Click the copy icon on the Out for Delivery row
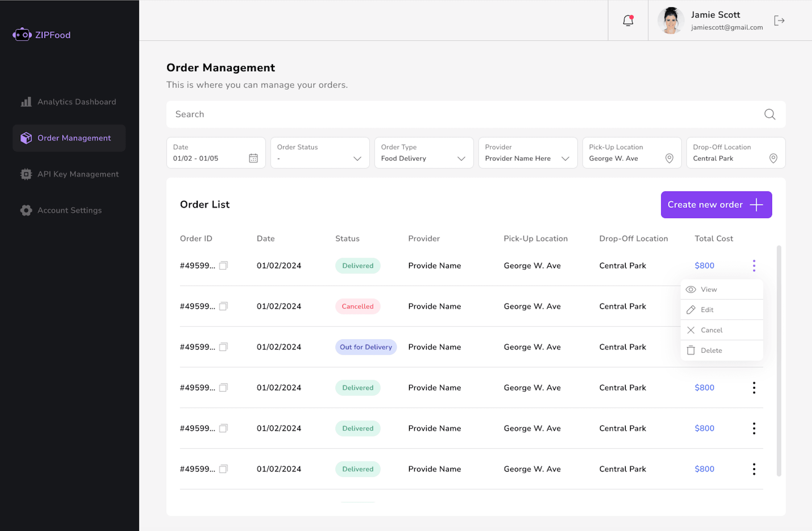The image size is (812, 531). [x=223, y=347]
